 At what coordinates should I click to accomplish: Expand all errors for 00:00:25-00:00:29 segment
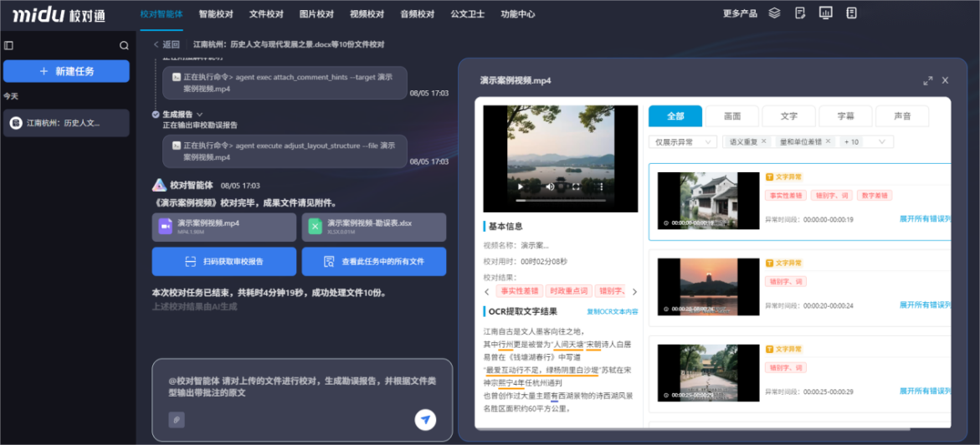tap(925, 391)
